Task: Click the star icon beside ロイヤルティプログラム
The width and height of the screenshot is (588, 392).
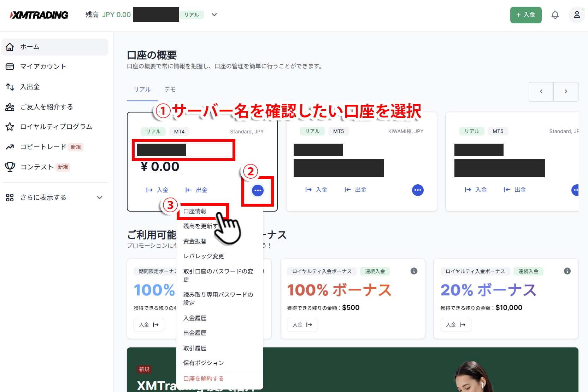Action: (10, 127)
